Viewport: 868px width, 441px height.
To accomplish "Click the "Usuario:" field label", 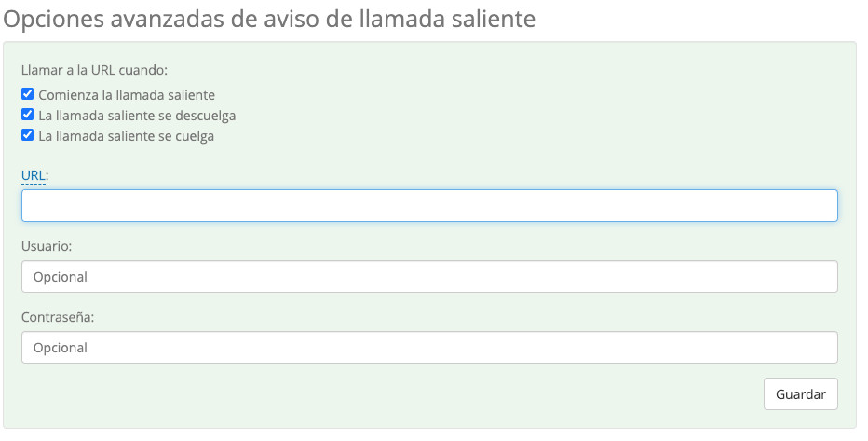I will [47, 246].
